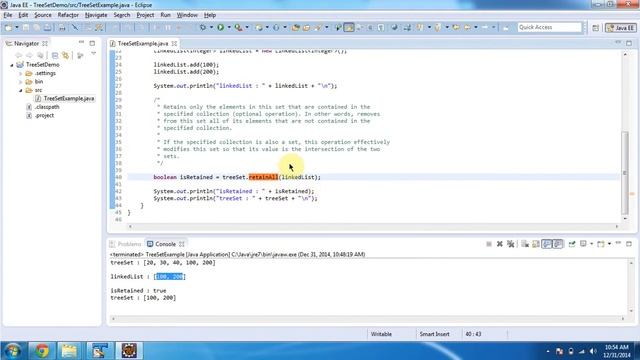This screenshot has width=640, height=360.
Task: Toggle Scroll Lock in Console toolbar
Action: (x=536, y=244)
